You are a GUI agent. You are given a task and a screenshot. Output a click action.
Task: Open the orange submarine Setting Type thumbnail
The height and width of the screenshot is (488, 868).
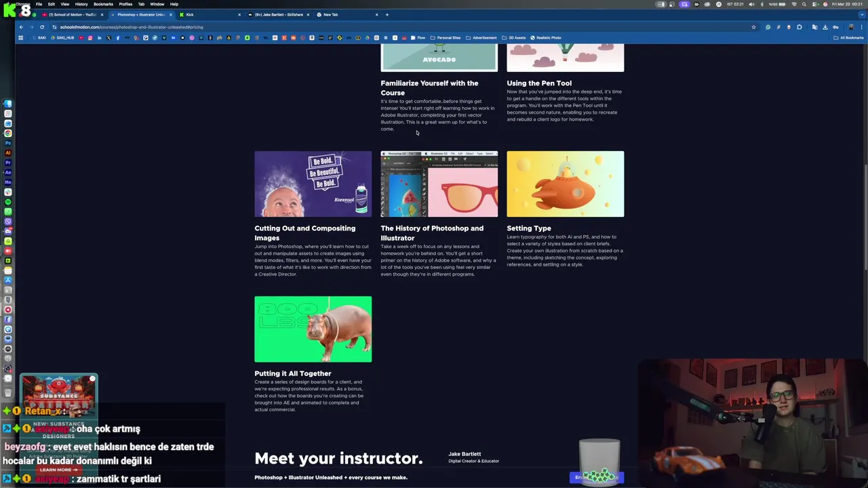pos(565,184)
